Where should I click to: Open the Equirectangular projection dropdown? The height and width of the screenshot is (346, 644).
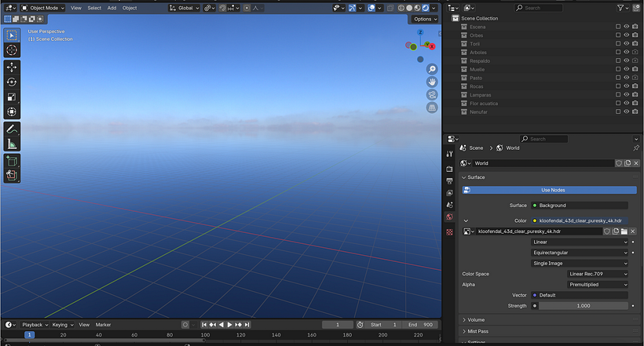coord(580,253)
